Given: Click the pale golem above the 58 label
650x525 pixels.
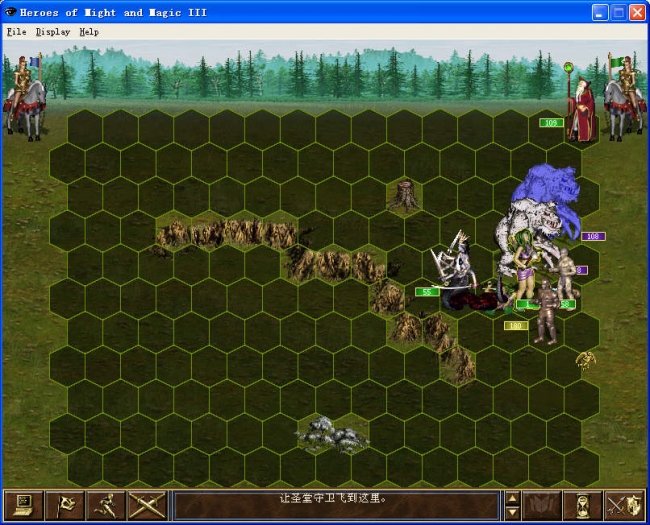Looking at the screenshot, I should (566, 274).
